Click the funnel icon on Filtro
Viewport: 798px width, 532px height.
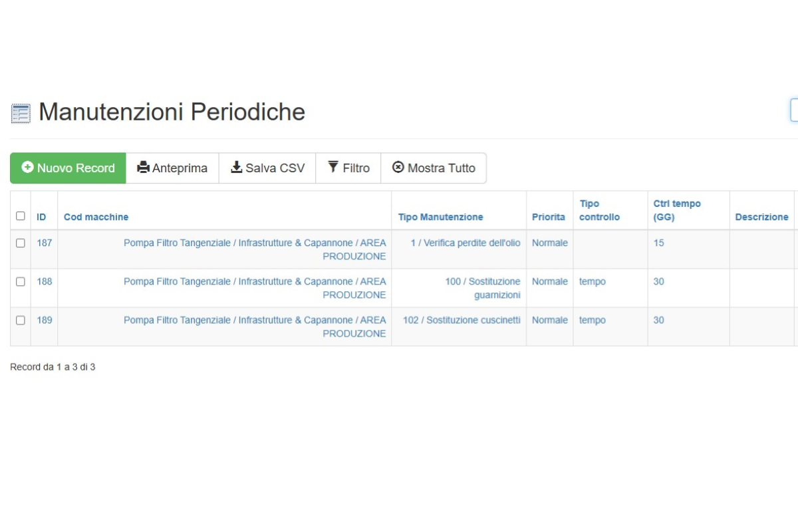point(333,167)
